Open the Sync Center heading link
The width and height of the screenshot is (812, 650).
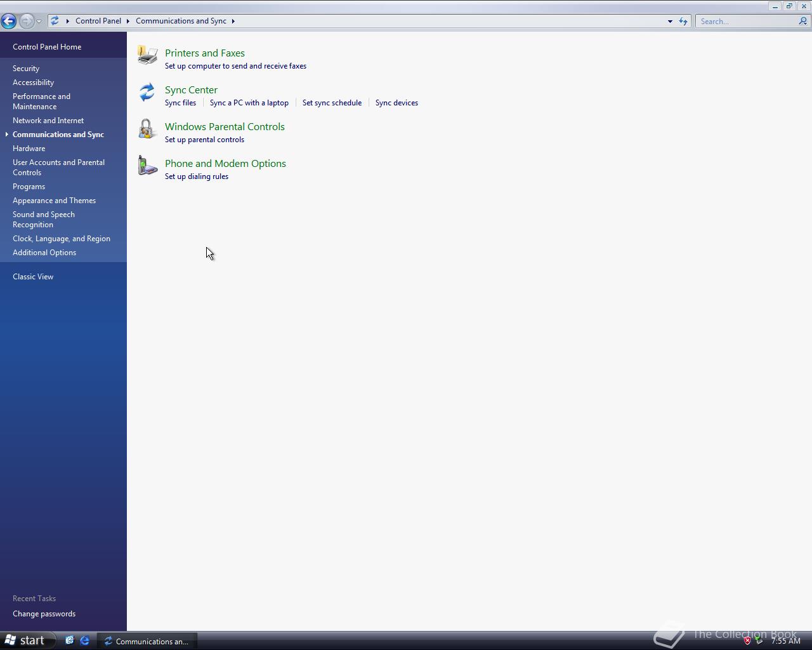(191, 90)
